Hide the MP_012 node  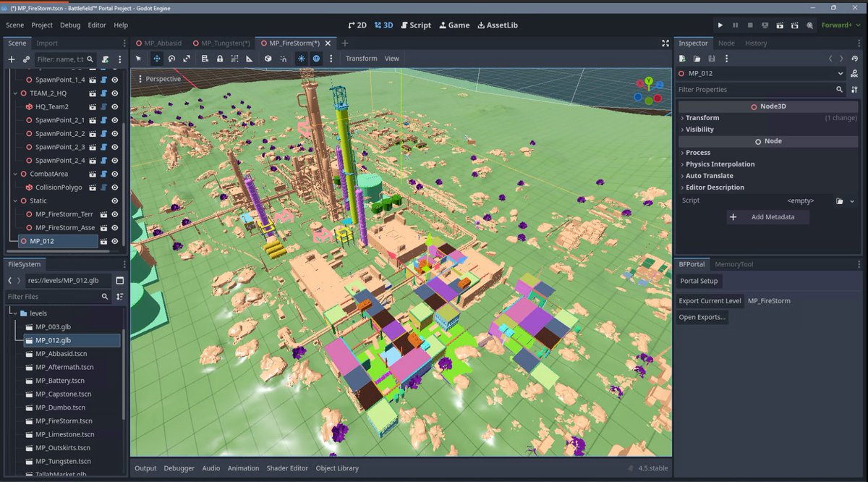(114, 241)
